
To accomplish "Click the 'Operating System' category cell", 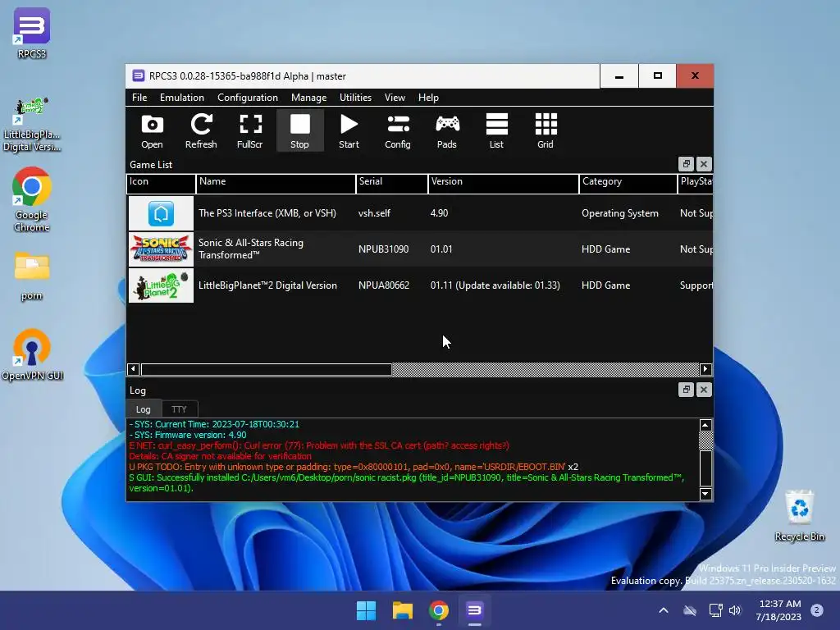I will [x=620, y=213].
